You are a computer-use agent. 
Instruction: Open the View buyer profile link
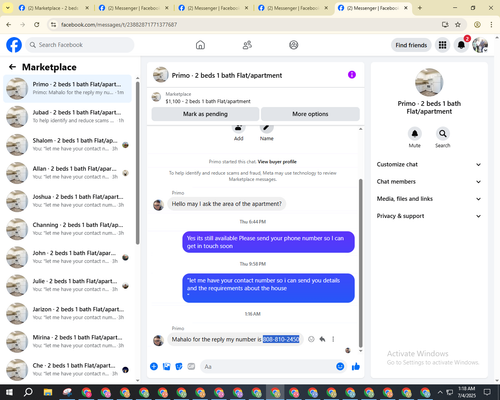(277, 162)
